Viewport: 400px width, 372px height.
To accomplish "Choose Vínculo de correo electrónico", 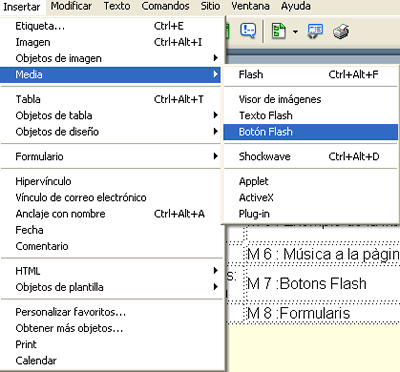I will click(111, 197).
